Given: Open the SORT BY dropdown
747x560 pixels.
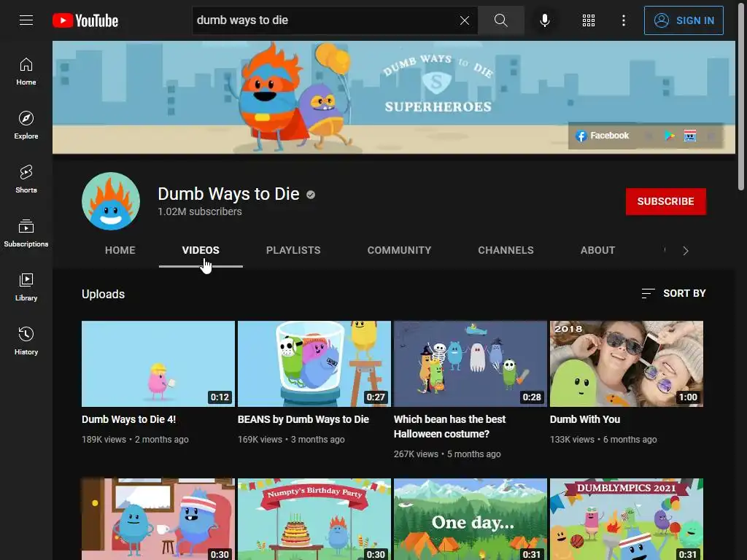Looking at the screenshot, I should (x=673, y=293).
